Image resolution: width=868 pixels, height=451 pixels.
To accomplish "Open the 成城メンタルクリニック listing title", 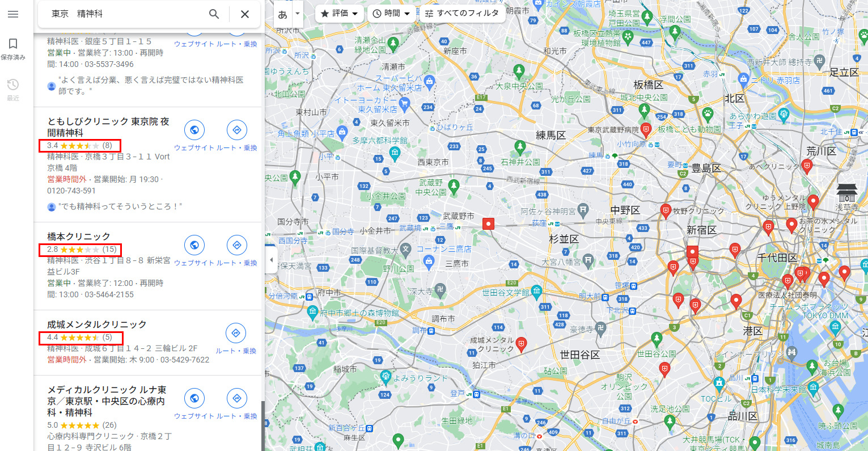I will click(97, 324).
